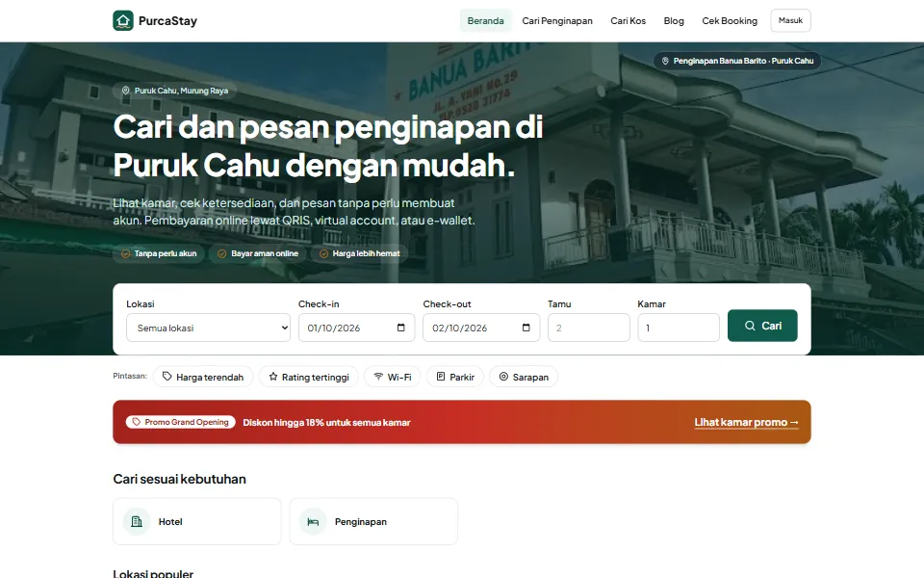The width and height of the screenshot is (924, 578).
Task: Open the Beranda nav tab
Action: (x=485, y=20)
